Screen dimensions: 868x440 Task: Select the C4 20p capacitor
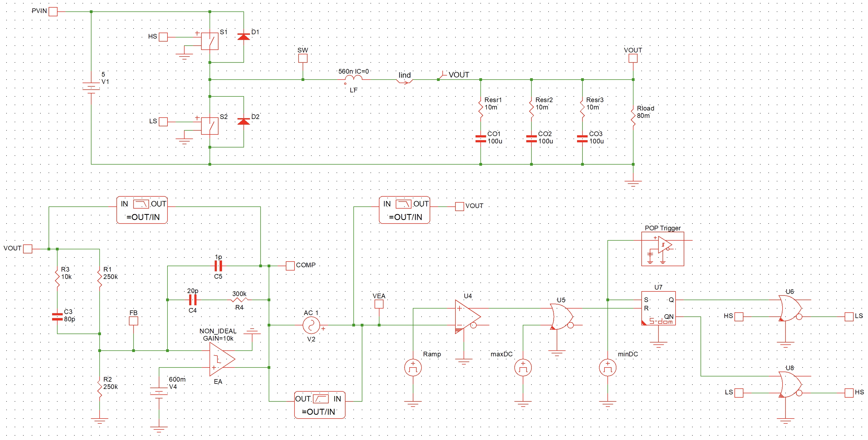(193, 300)
